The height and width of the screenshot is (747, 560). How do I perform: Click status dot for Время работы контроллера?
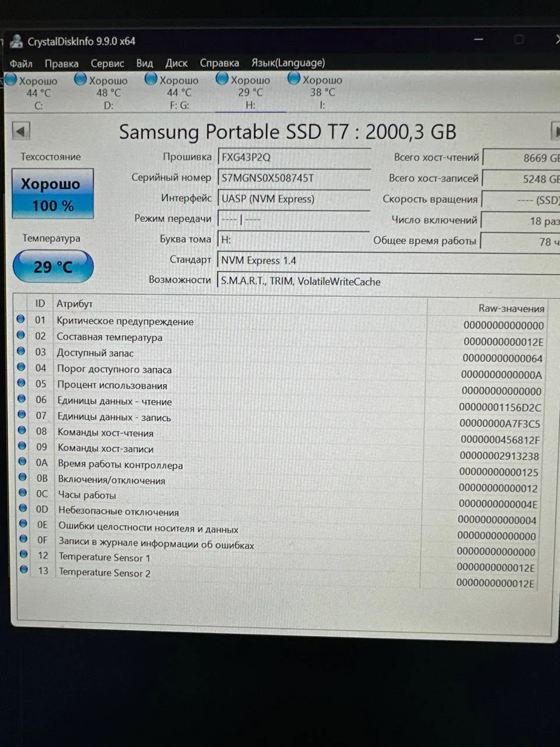point(23,461)
